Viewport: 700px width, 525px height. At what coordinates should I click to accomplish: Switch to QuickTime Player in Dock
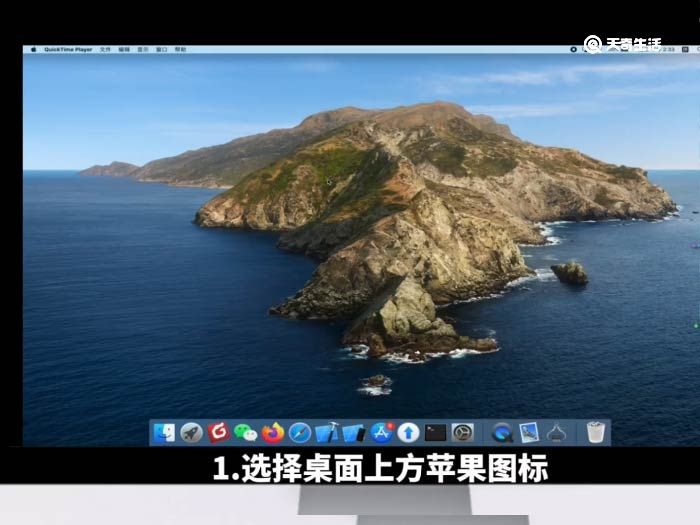[x=502, y=432]
